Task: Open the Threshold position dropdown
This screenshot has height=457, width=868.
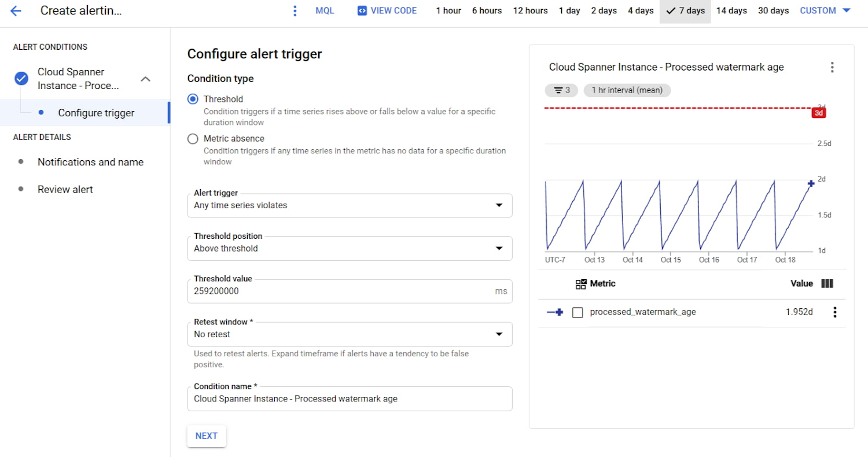Action: click(350, 248)
